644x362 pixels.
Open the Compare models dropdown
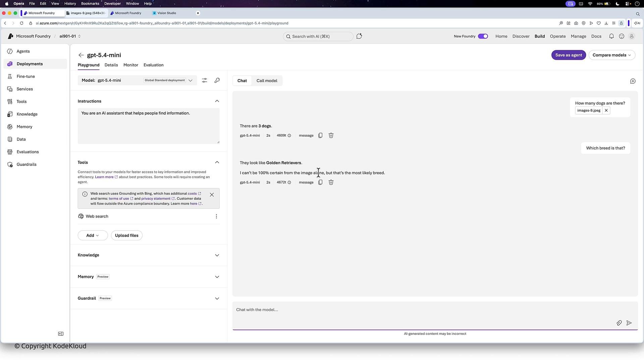tap(611, 55)
